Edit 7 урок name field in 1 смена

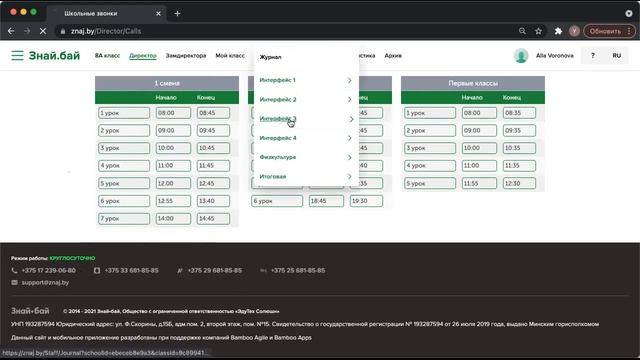coord(124,219)
